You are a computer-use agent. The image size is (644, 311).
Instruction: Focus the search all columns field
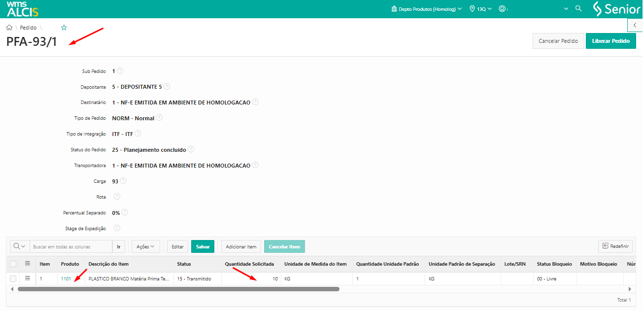click(71, 246)
